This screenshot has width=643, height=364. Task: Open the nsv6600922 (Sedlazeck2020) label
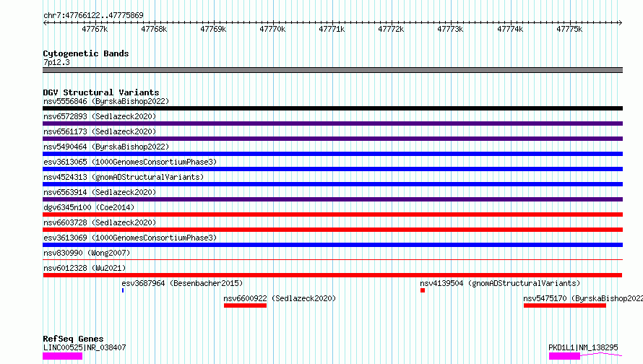click(280, 298)
